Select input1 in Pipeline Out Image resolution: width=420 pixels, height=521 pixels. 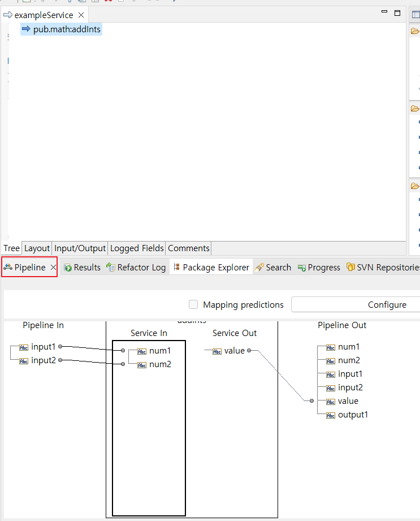(350, 374)
